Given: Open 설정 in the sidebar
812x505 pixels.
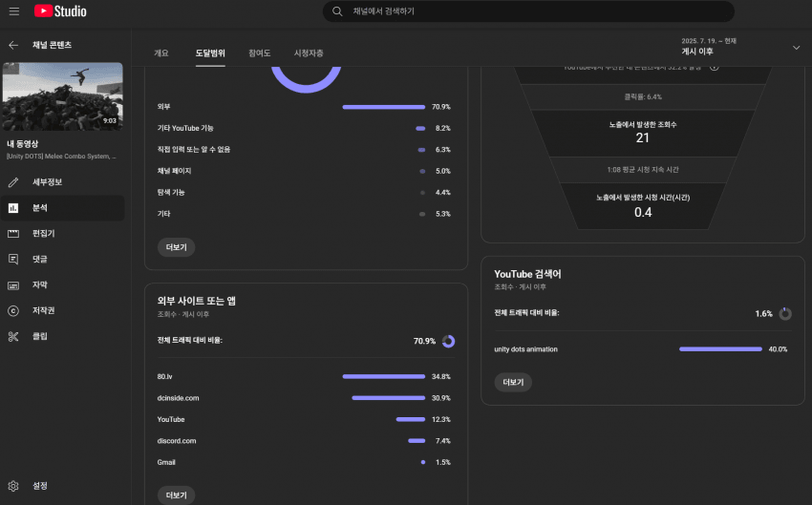Looking at the screenshot, I should click(x=63, y=486).
